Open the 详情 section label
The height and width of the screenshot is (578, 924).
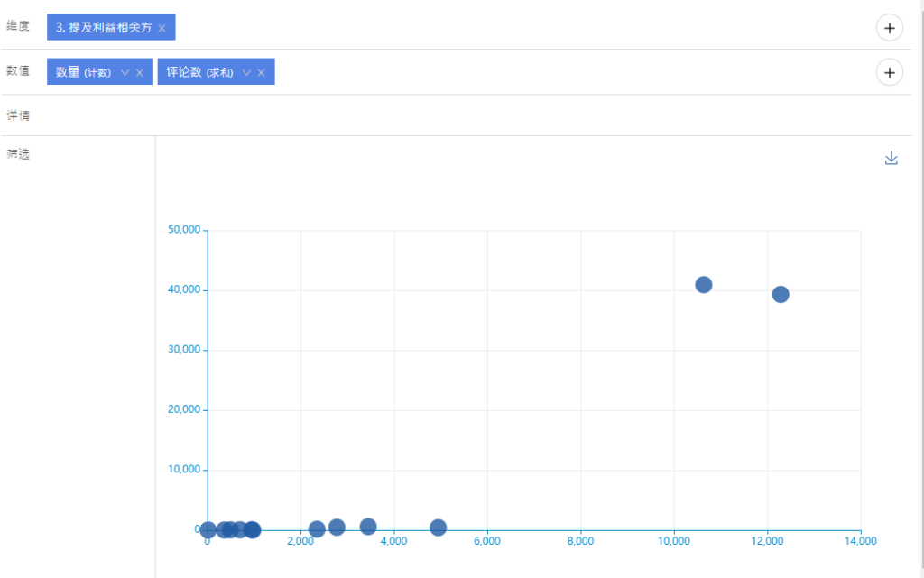(x=18, y=115)
